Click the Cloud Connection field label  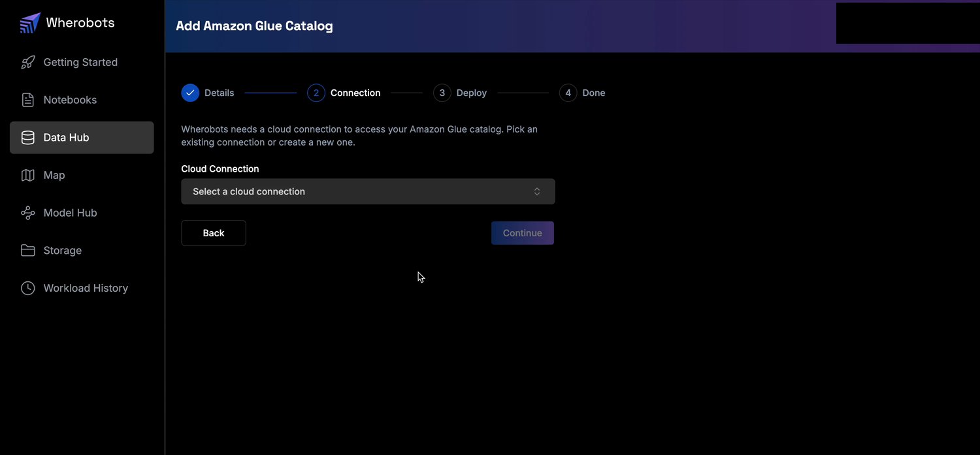220,168
